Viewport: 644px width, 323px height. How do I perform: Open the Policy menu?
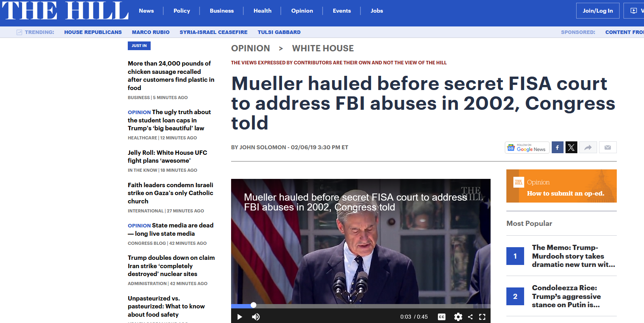(182, 11)
